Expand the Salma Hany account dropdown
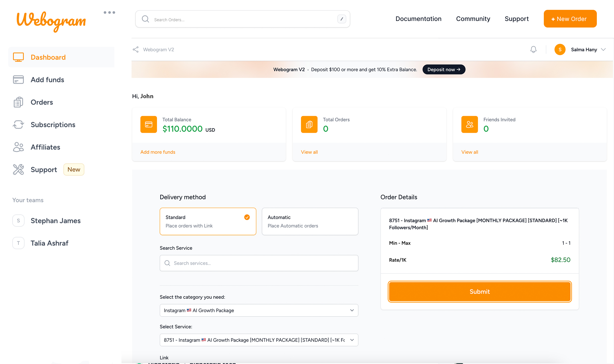Screen dimensions: 614x364 coord(603,49)
